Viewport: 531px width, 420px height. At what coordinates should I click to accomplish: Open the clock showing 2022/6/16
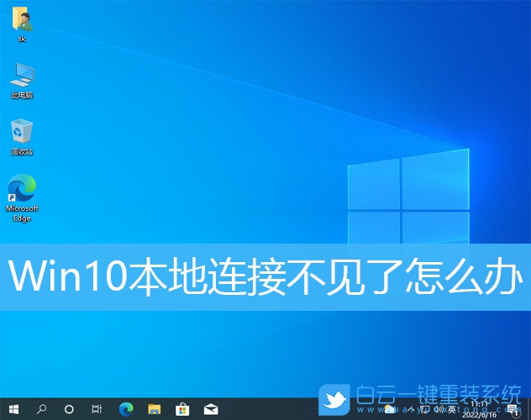479,410
